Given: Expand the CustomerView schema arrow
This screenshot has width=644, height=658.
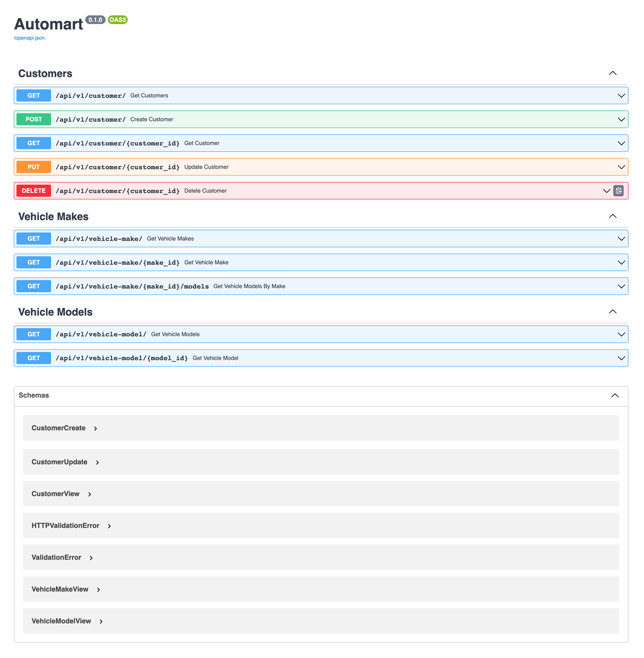Looking at the screenshot, I should click(x=90, y=494).
